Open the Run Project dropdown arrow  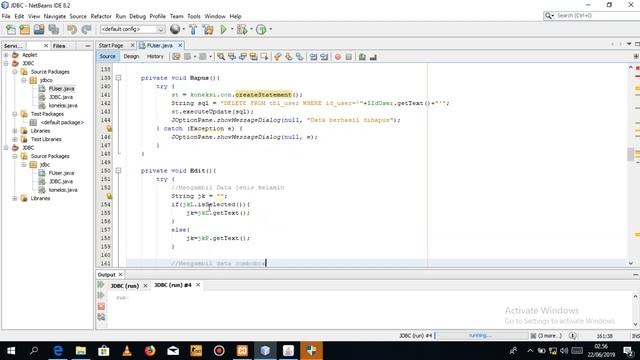pyautogui.click(x=232, y=29)
